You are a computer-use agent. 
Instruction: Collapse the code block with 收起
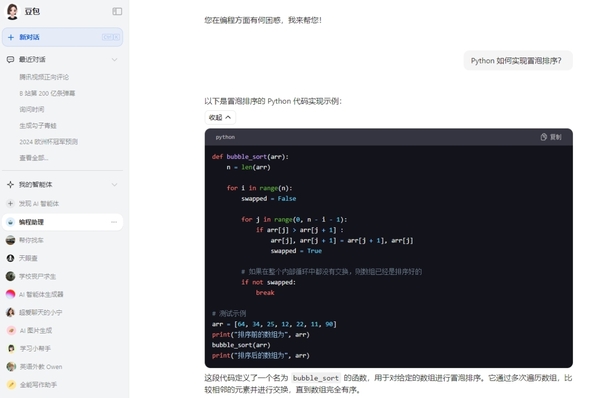[220, 117]
